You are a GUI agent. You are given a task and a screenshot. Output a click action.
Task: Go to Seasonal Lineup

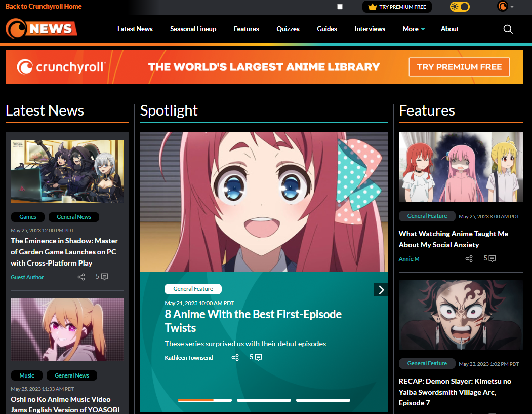(x=193, y=29)
